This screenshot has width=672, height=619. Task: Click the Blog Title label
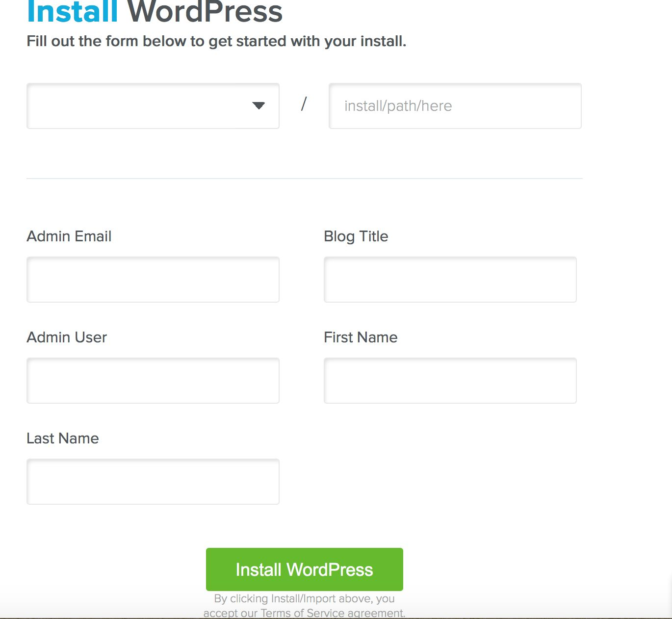(x=356, y=236)
